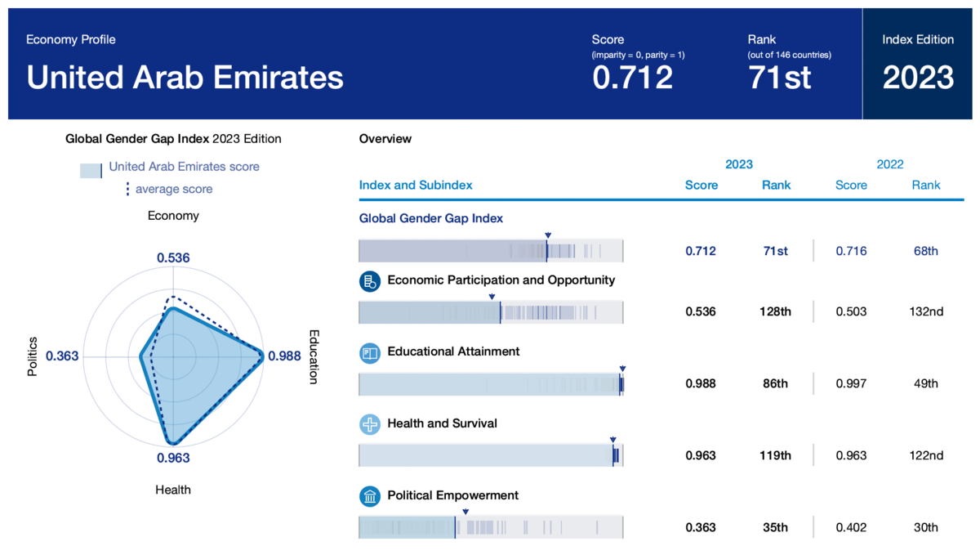Click the 0.712 score in the header
Screen dimensions: 980x555
click(632, 77)
